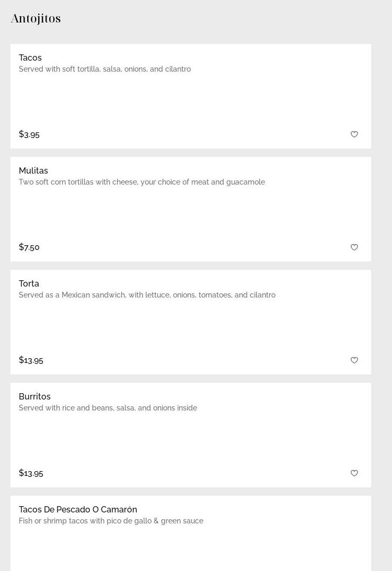Tap the heart icon for Burritos
Viewport: 392px width, 571px height.
[354, 473]
